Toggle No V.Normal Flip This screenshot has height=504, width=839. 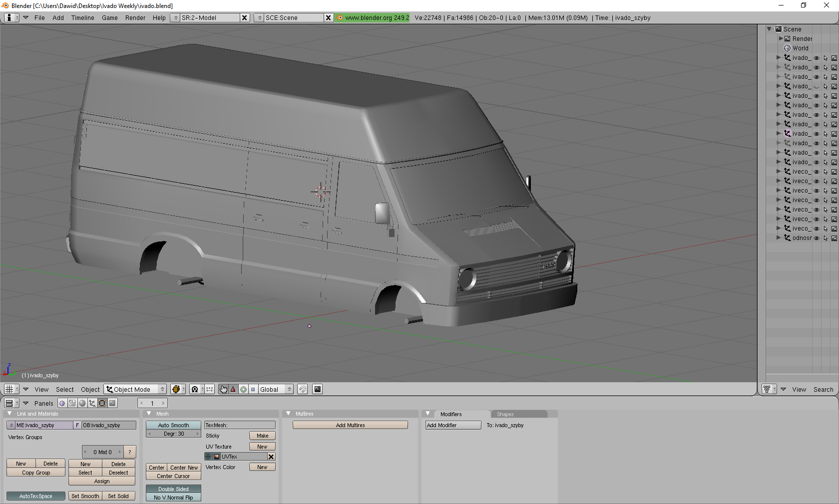click(173, 498)
